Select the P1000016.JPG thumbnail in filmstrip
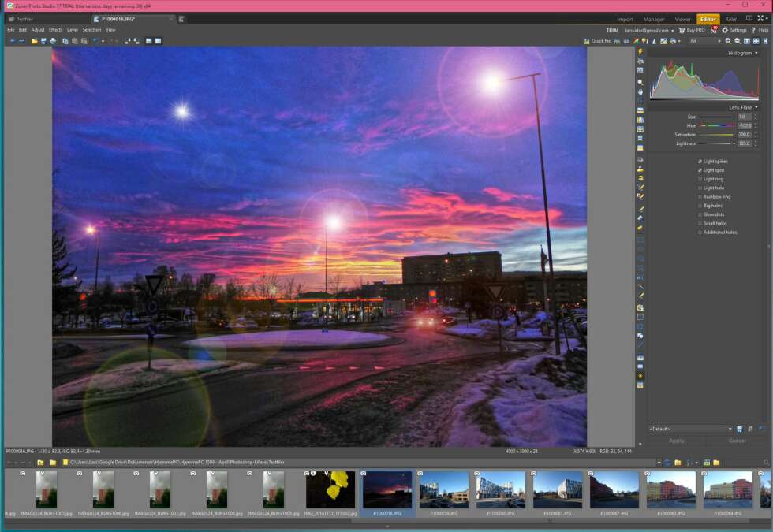 click(x=387, y=493)
